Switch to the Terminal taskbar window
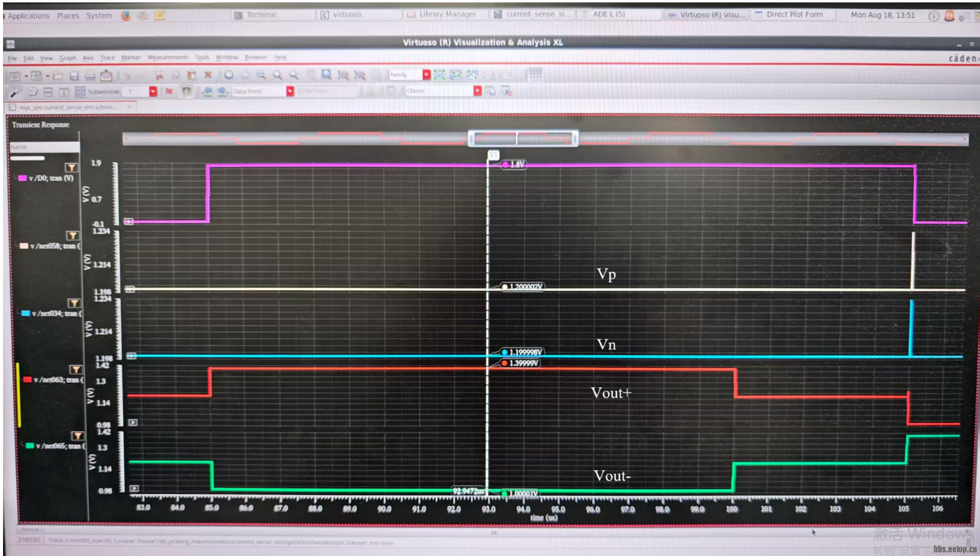This screenshot has height=556, width=980. coord(273,15)
